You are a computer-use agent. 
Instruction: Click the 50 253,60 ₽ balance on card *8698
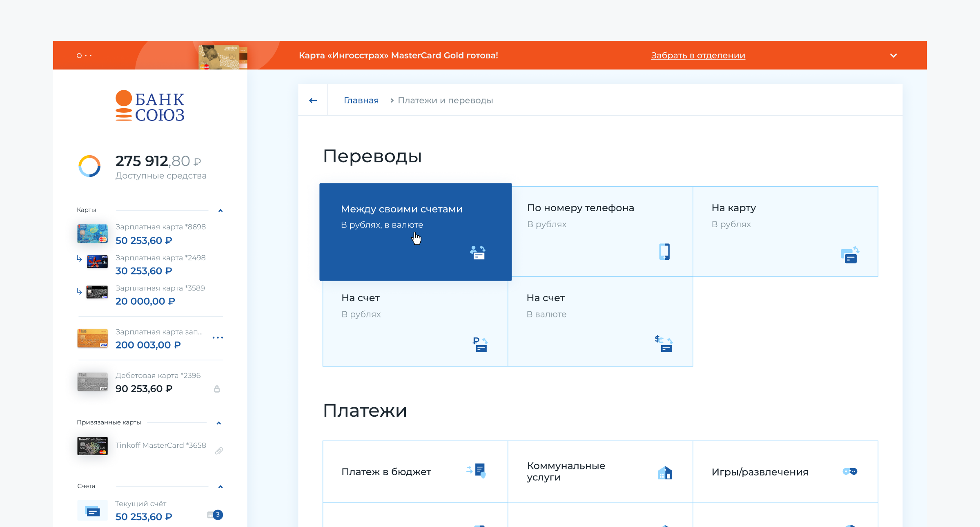click(x=144, y=241)
